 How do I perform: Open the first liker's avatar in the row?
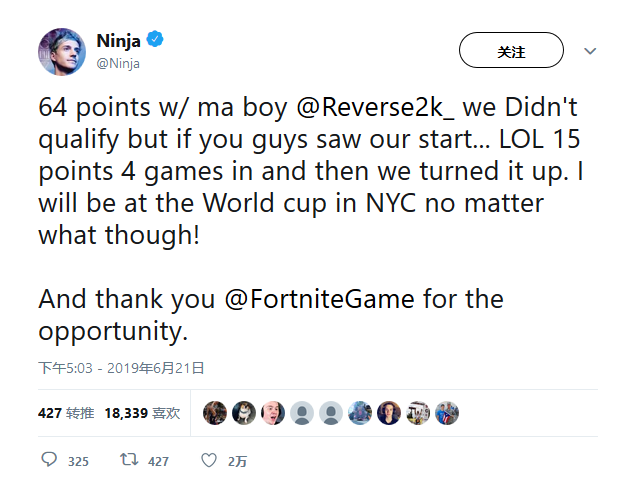click(214, 413)
